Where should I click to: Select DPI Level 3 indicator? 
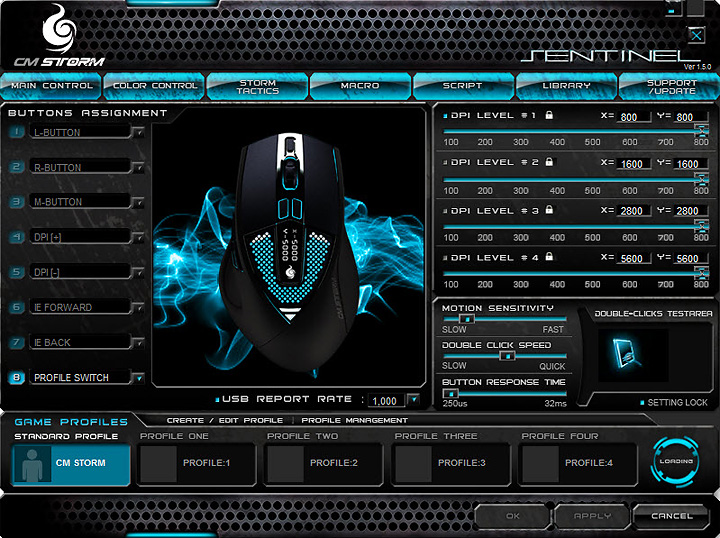[x=445, y=211]
